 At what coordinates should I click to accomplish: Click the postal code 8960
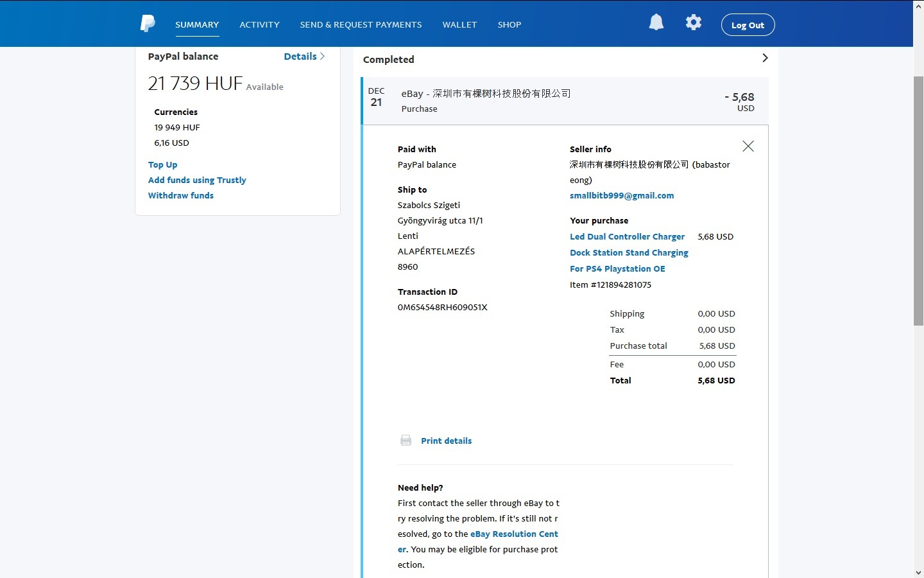407,267
